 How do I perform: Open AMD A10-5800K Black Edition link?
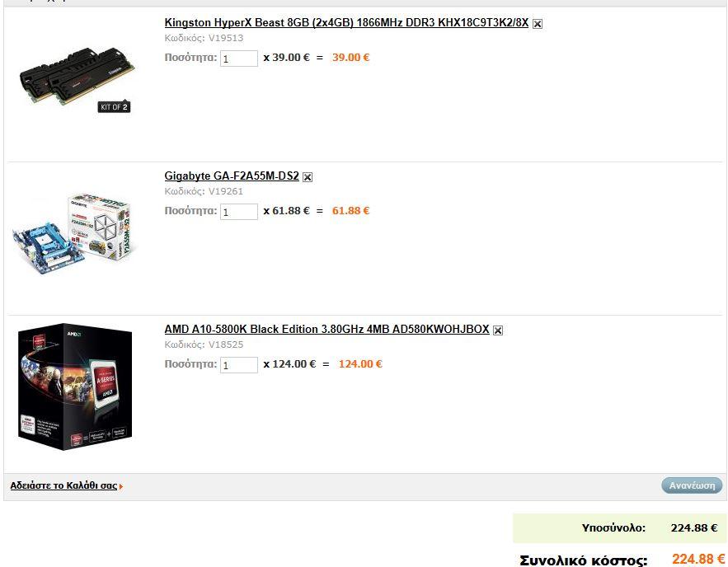pos(326,330)
